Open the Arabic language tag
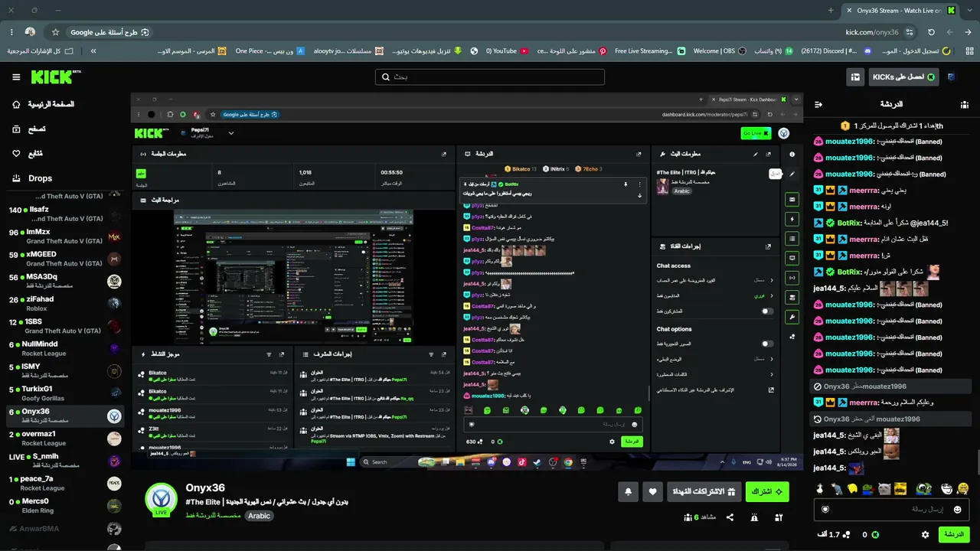Screen dimensions: 980x551 coord(259,516)
